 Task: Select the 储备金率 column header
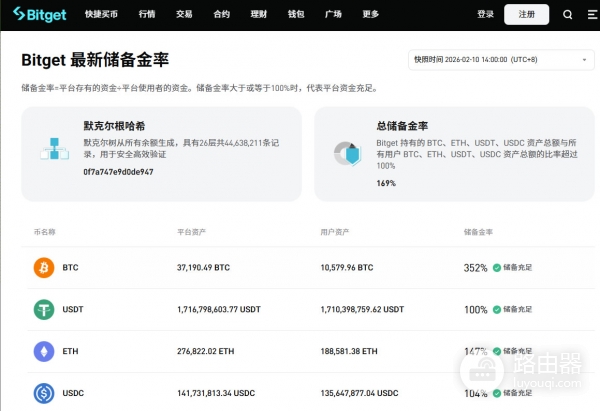point(478,232)
